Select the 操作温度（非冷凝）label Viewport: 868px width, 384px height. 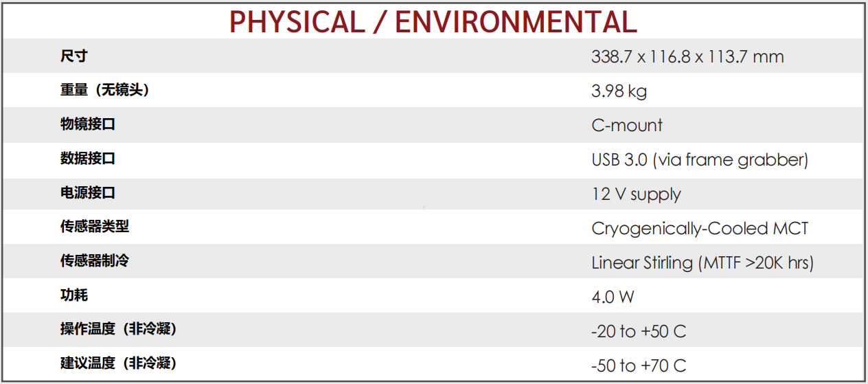point(118,329)
